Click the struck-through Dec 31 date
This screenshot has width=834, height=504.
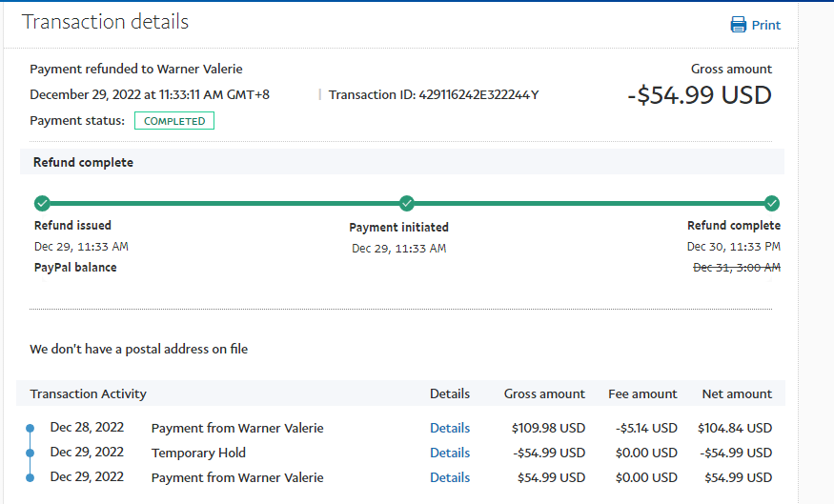pyautogui.click(x=736, y=268)
